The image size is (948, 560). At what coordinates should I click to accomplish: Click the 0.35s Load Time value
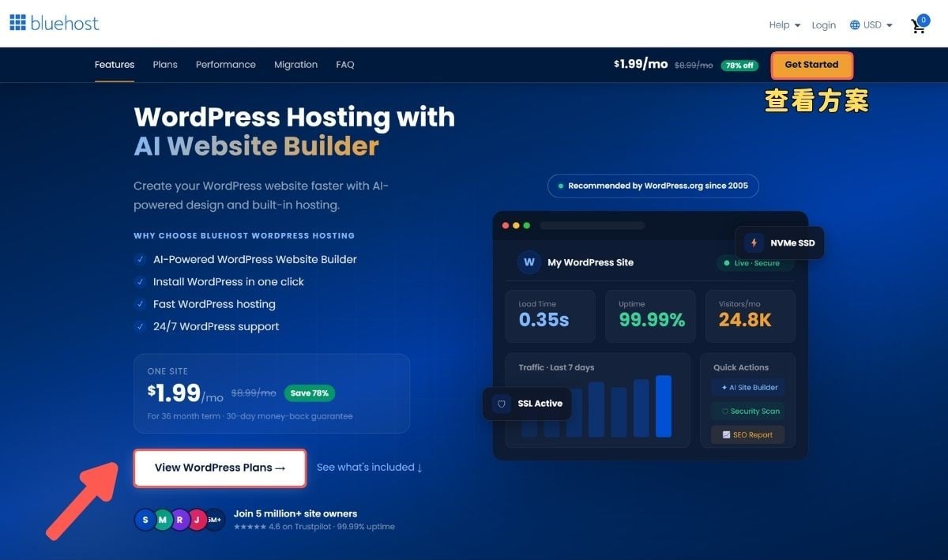(544, 320)
